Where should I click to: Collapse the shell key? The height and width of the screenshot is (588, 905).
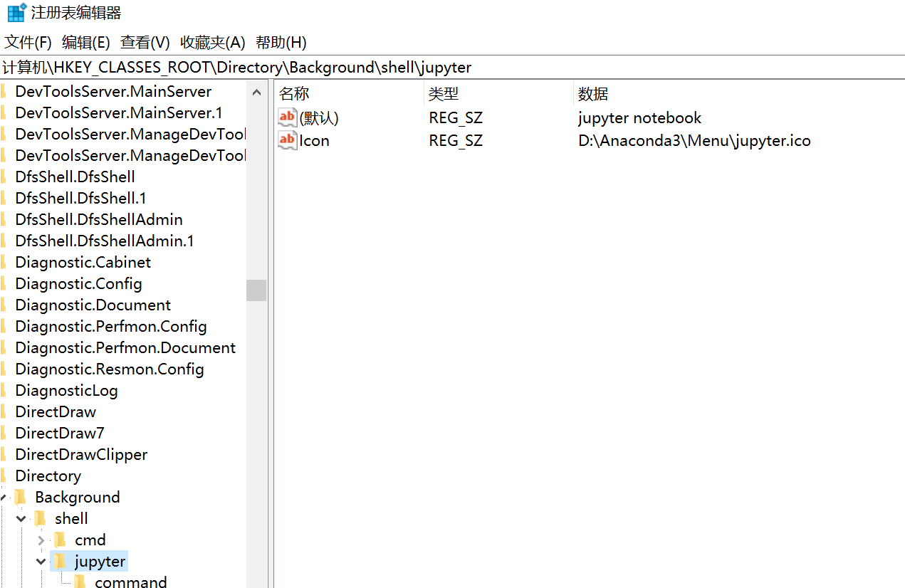pos(21,518)
